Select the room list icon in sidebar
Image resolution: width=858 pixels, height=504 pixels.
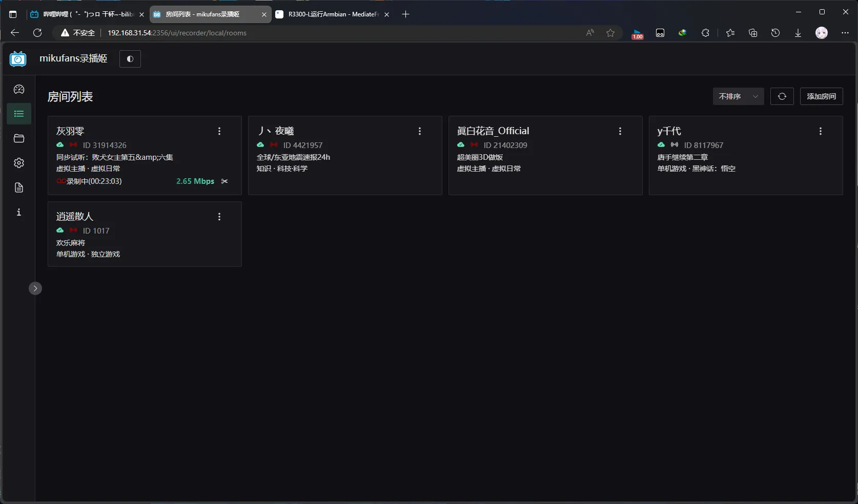19,114
